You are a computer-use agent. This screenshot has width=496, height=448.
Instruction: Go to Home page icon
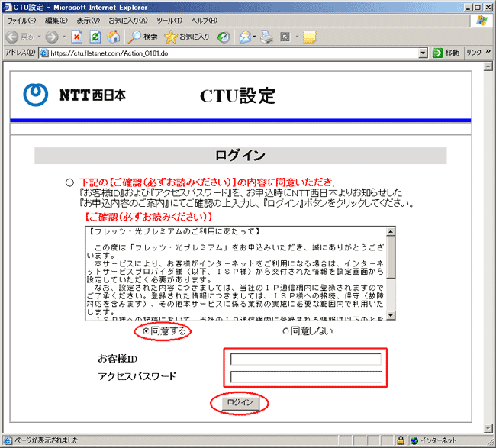tap(114, 37)
